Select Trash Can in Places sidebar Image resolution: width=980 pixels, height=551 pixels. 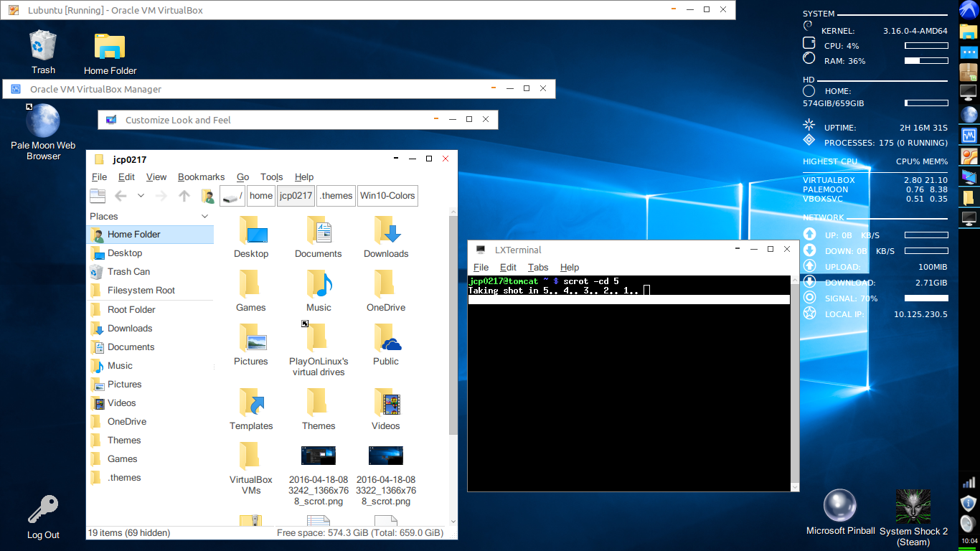[x=150, y=272]
